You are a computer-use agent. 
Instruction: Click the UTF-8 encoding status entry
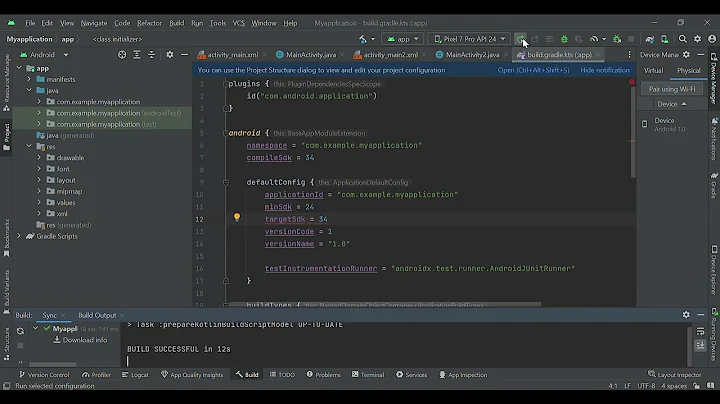[x=646, y=386]
